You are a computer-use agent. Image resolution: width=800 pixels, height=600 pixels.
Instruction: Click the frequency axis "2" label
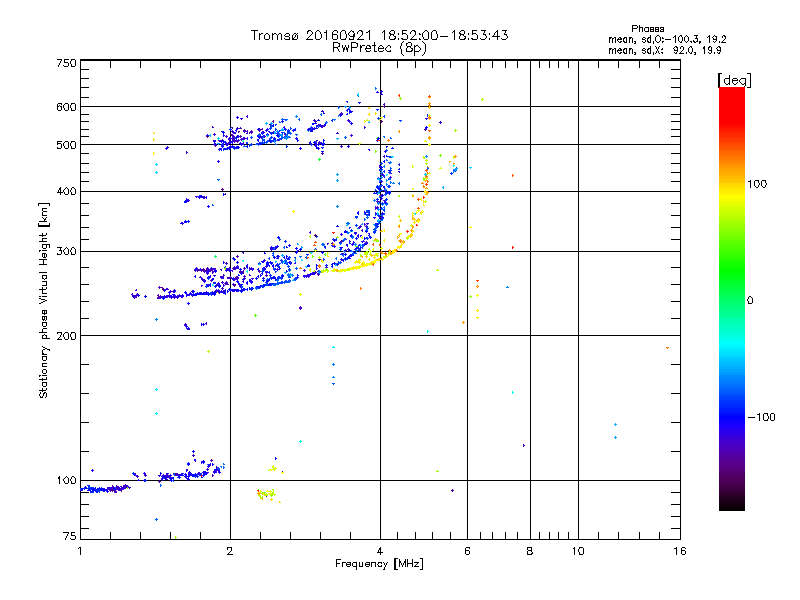pyautogui.click(x=230, y=551)
